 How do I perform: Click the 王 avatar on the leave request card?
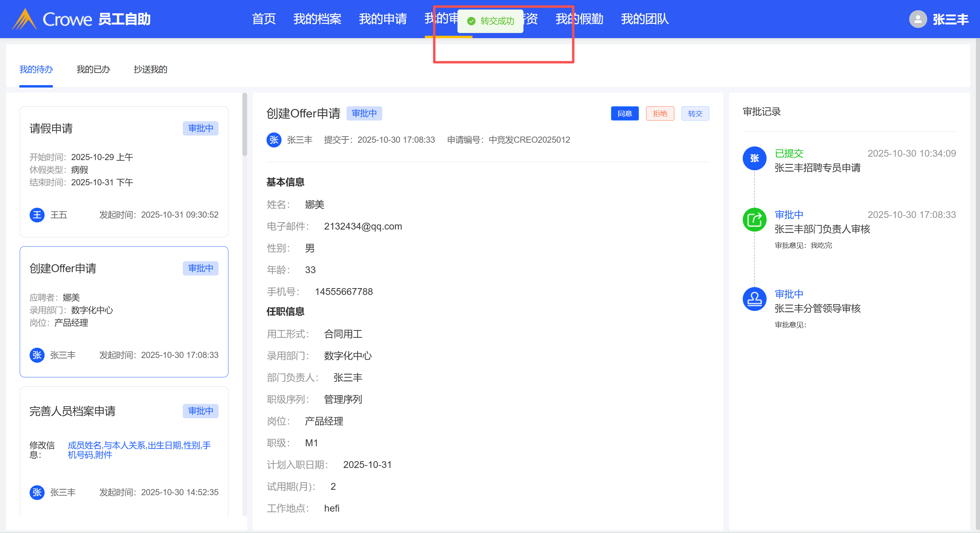pyautogui.click(x=37, y=215)
